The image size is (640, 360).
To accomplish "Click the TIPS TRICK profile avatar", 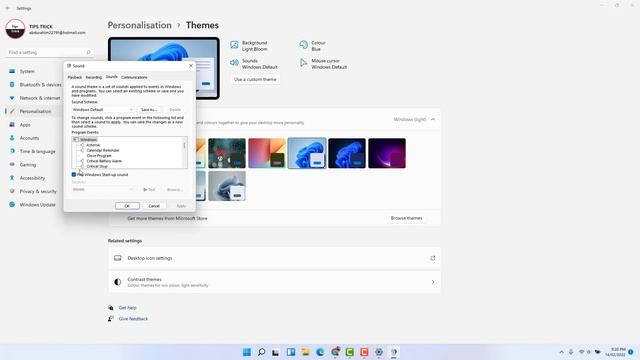I will (x=15, y=29).
